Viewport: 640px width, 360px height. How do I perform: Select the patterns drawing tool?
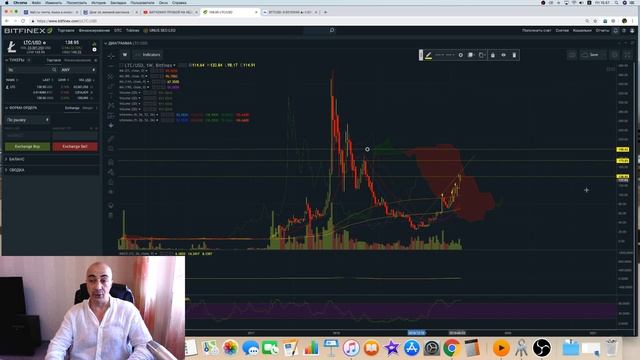[111, 106]
